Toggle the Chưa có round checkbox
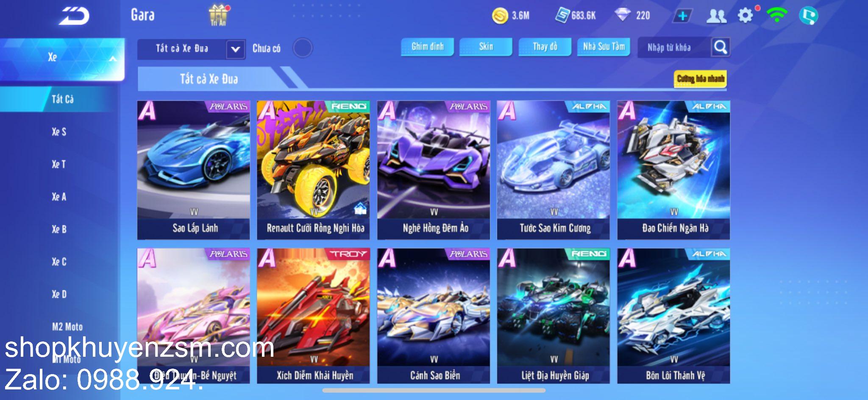 303,48
